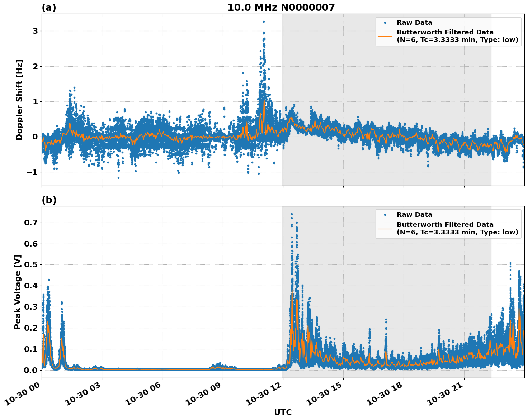Click the highest Doppler shift peak near 10-30 12
Viewport: 528px width, 420px height.
pos(263,22)
